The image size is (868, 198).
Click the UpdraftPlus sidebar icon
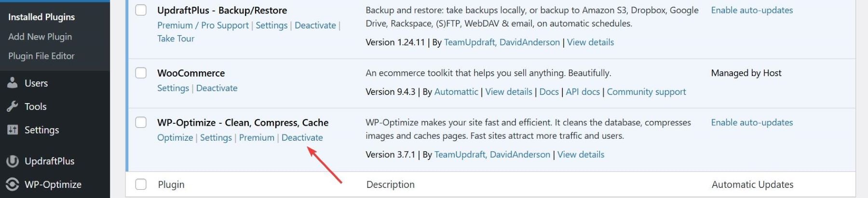tap(13, 161)
